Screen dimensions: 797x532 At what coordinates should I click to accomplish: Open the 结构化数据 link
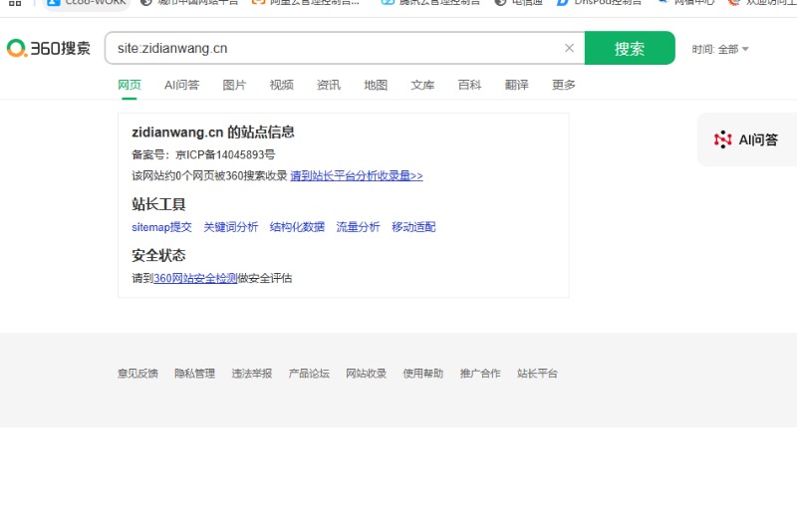click(297, 227)
